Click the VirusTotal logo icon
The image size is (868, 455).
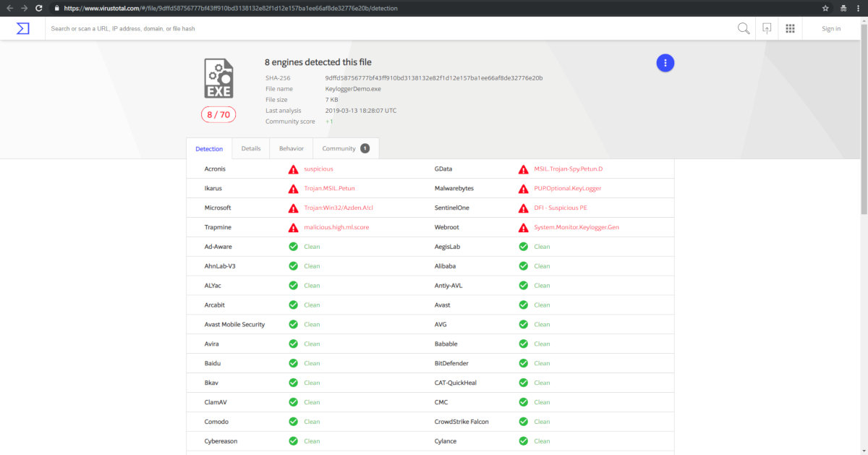pos(22,28)
